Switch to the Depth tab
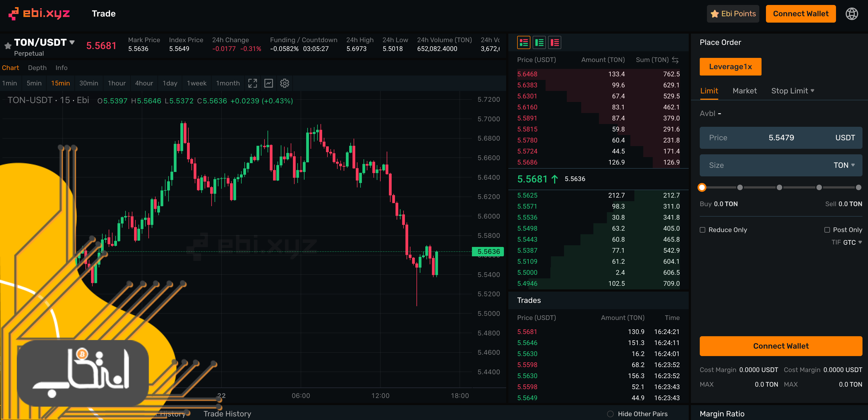 click(x=37, y=68)
